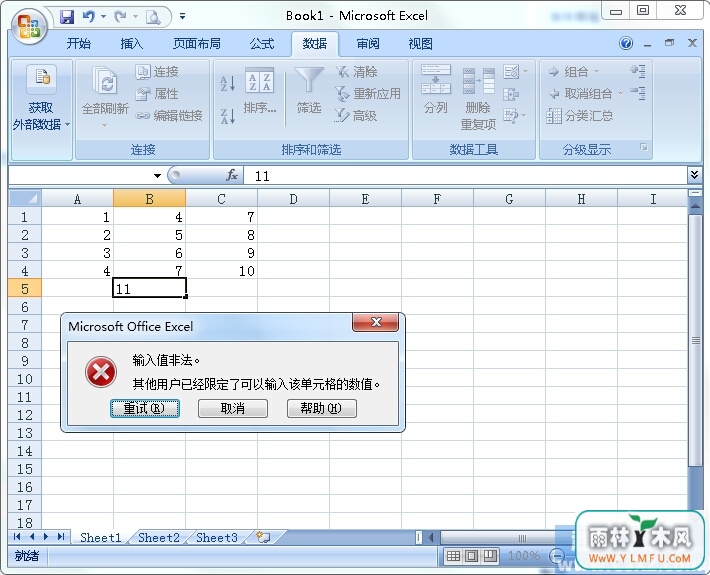Save the workbook with floppy icon
This screenshot has height=575, width=710.
coord(67,17)
